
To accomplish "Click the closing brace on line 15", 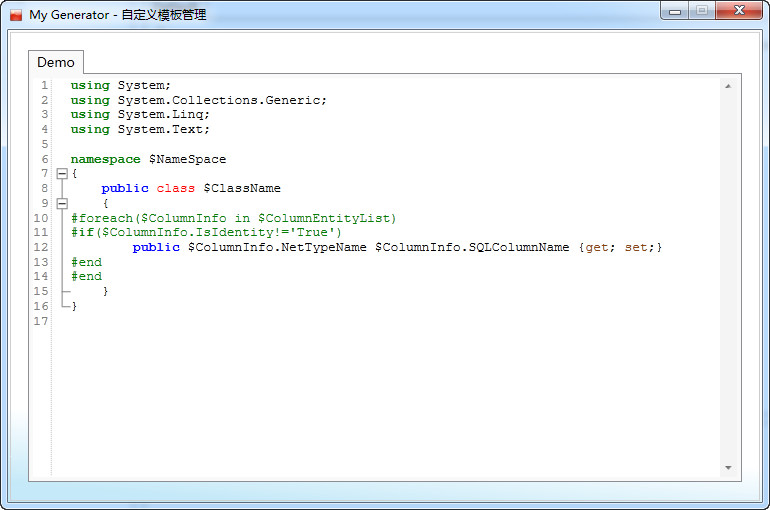I will [x=106, y=291].
